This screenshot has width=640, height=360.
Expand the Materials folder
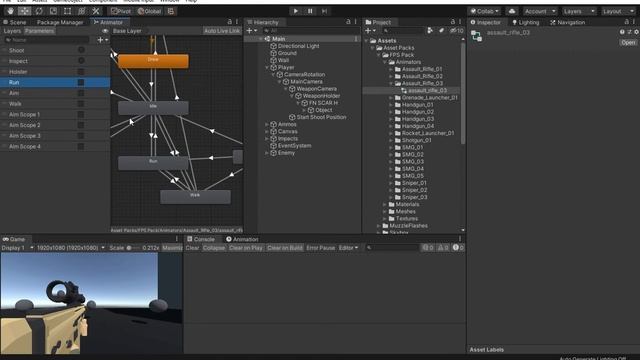click(x=385, y=204)
